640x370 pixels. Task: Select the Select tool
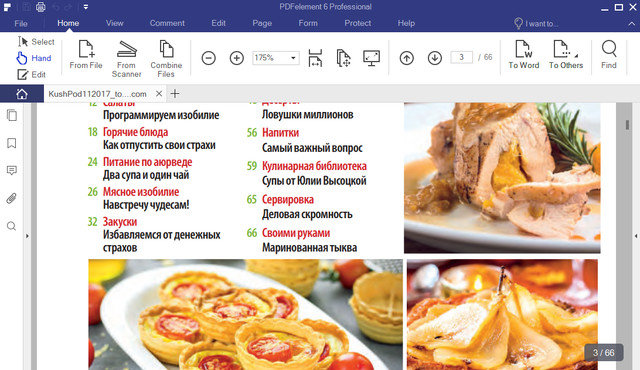(x=36, y=42)
